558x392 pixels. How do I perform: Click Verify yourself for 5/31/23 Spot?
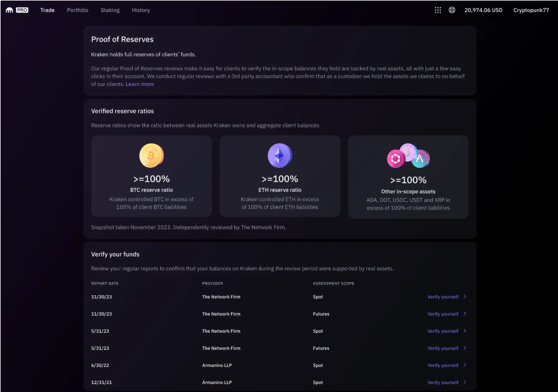tap(443, 331)
